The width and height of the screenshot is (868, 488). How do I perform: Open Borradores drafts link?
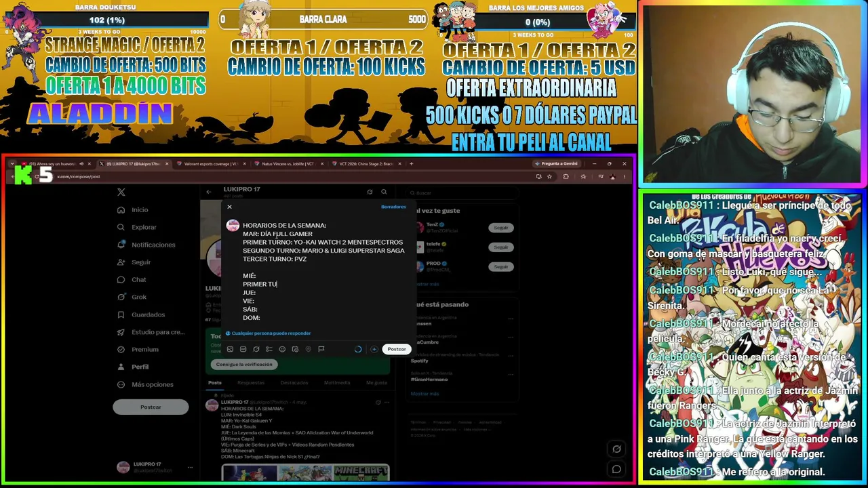click(x=393, y=207)
